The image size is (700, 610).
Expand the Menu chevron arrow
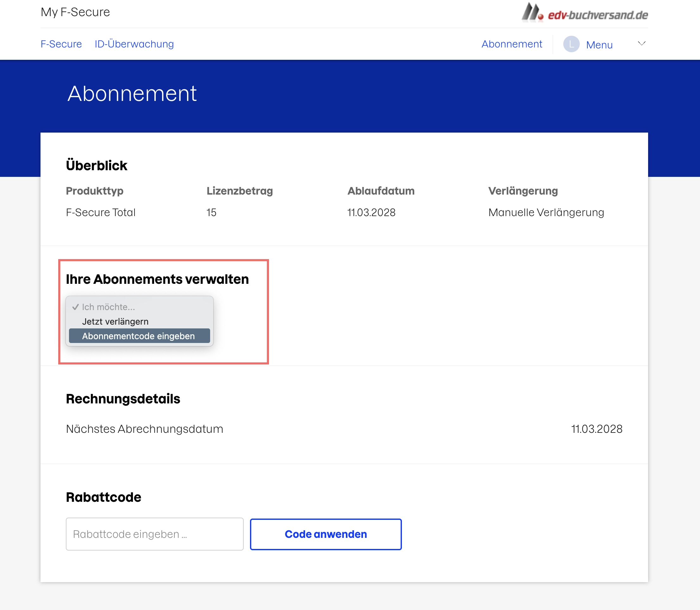[x=641, y=44]
